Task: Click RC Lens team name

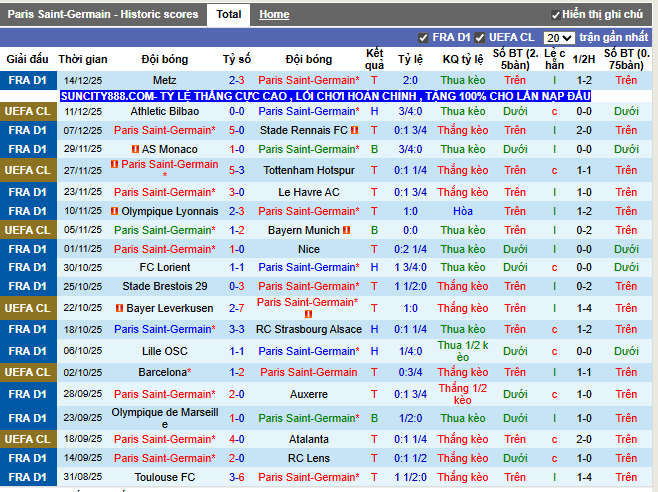Action: 309,458
